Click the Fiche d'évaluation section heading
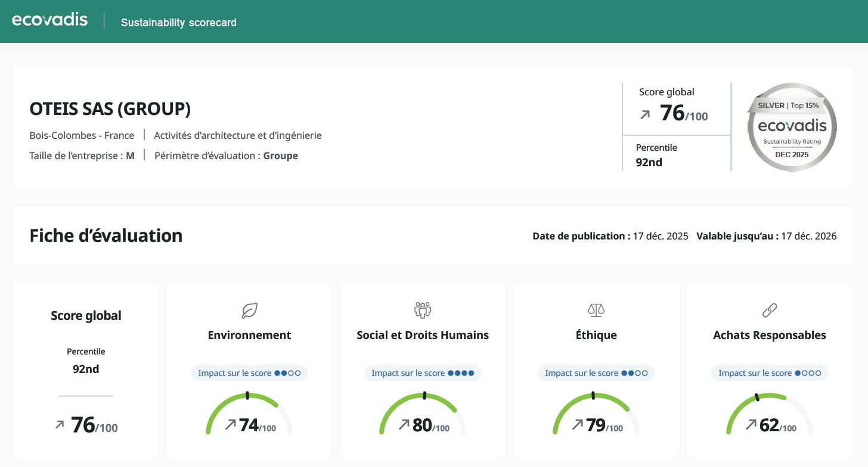Viewport: 868px width, 467px height. tap(106, 236)
